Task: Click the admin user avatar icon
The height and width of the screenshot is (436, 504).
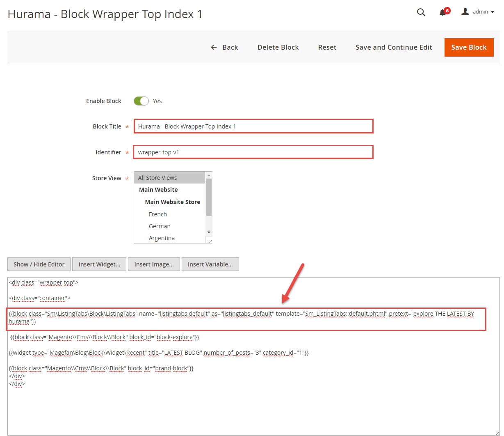Action: (x=465, y=12)
